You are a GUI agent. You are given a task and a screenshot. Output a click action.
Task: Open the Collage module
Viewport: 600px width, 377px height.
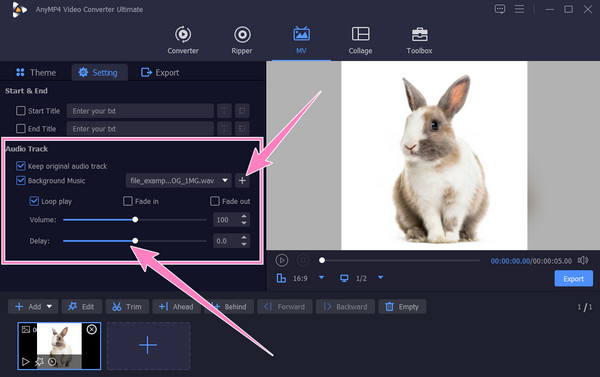tap(360, 40)
